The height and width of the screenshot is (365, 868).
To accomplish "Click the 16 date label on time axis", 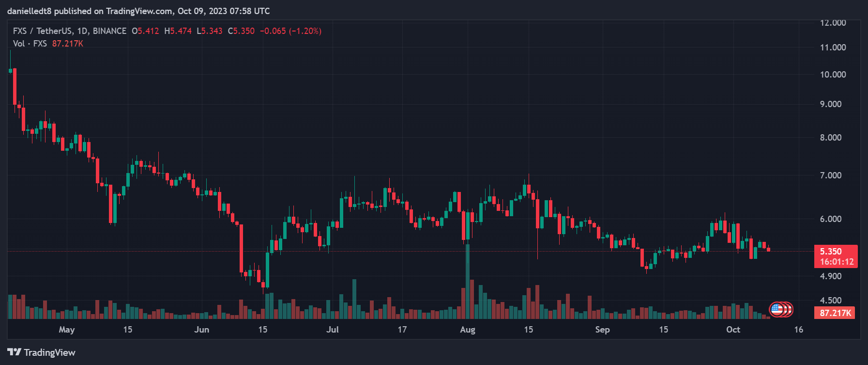I will point(799,330).
